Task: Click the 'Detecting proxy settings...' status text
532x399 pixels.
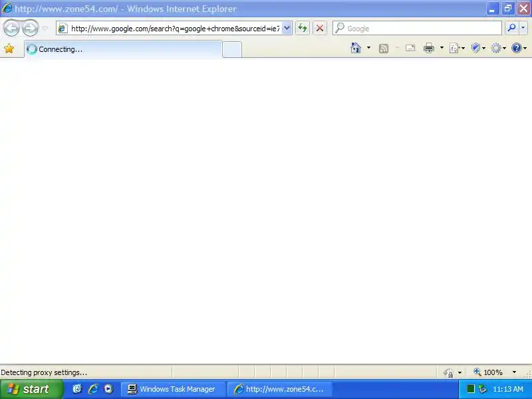Action: (44, 372)
